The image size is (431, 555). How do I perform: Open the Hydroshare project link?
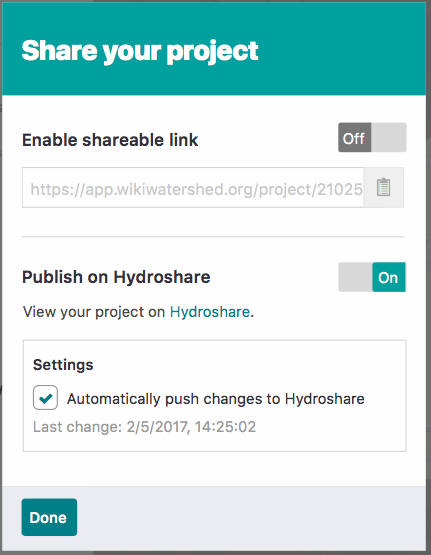(210, 312)
